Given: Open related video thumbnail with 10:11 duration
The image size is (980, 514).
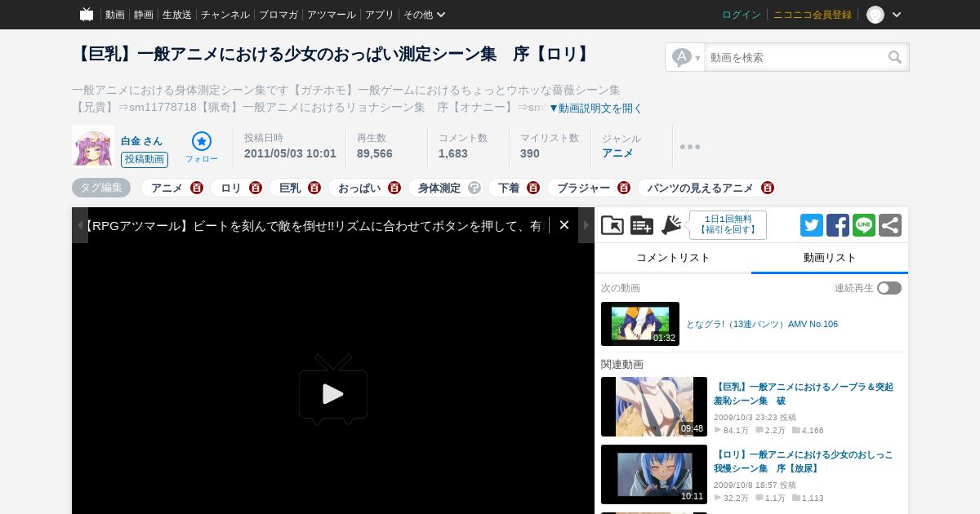Looking at the screenshot, I should point(654,474).
